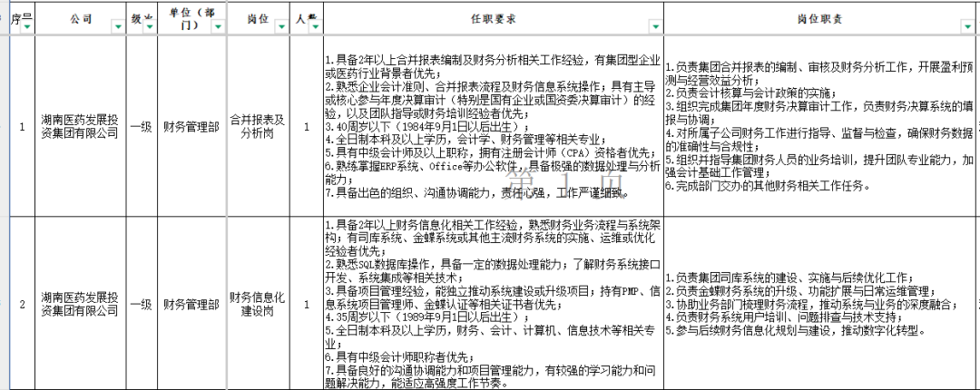Image resolution: width=980 pixels, height=390 pixels.
Task: Open the 单位（部门） filter dropdown
Action: tap(217, 27)
